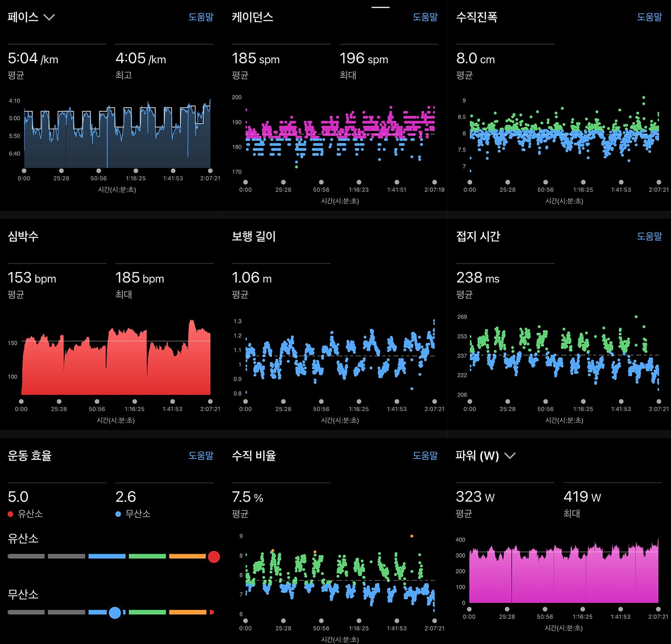Select the 323 W average power value
This screenshot has height=644, width=671.
tap(475, 497)
